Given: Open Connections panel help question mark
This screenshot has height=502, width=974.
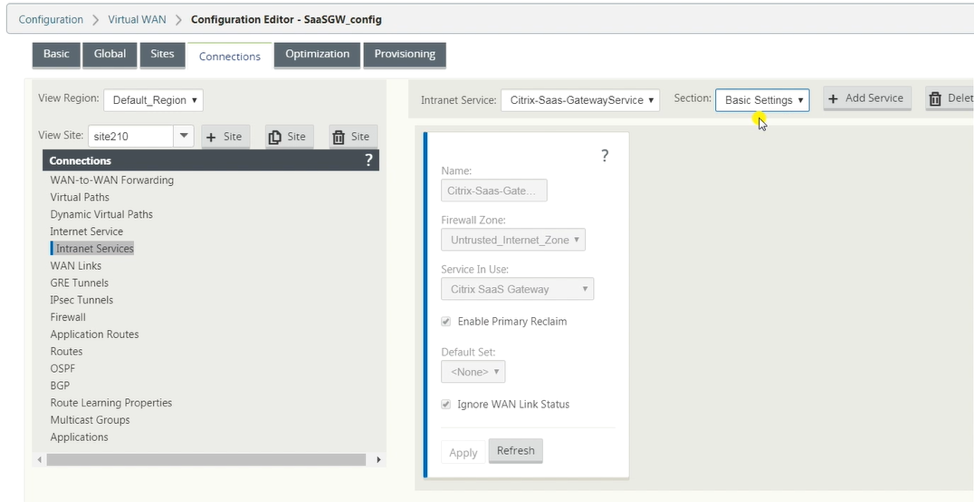Looking at the screenshot, I should [368, 160].
